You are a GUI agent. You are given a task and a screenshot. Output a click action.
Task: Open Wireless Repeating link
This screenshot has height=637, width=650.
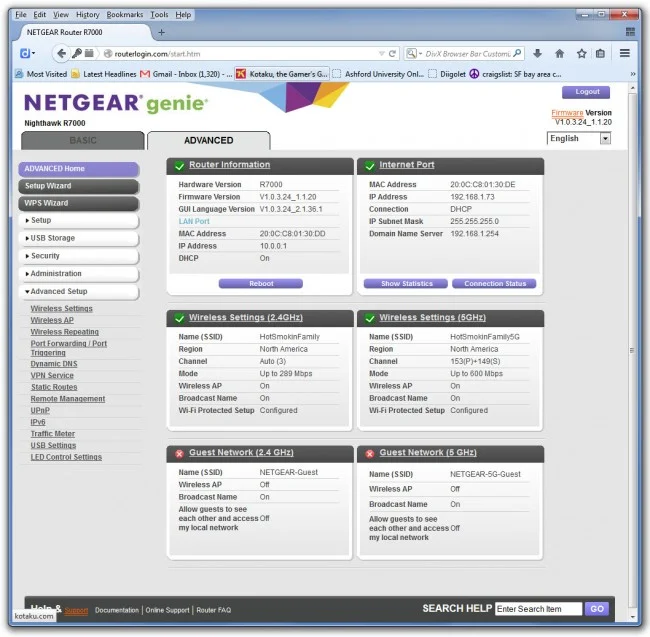[x=65, y=332]
